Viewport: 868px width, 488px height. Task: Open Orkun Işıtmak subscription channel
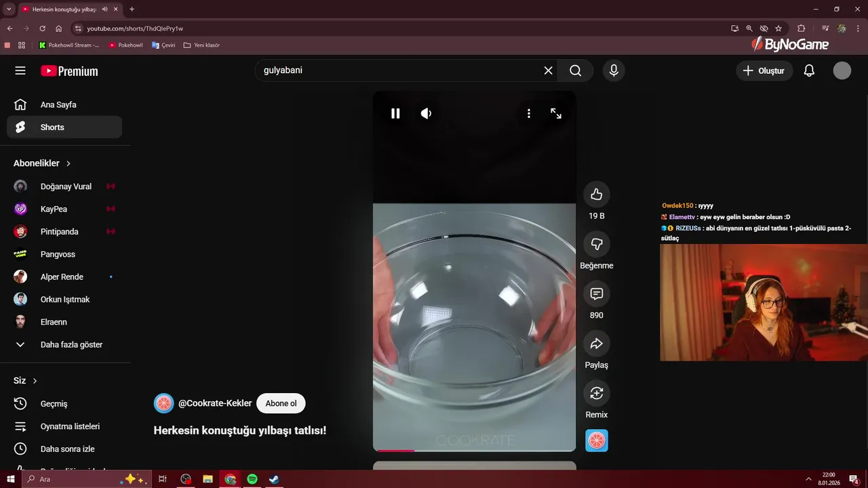64,299
